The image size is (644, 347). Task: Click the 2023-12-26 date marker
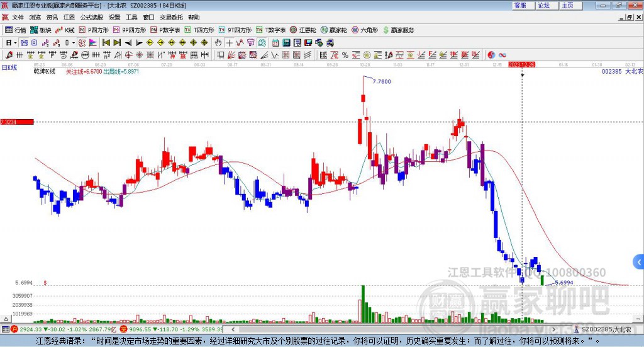click(x=521, y=65)
